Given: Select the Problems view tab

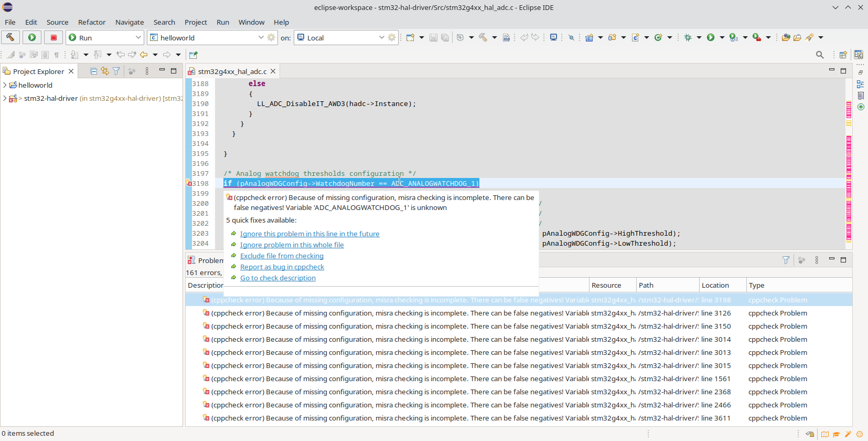Looking at the screenshot, I should click(x=206, y=260).
